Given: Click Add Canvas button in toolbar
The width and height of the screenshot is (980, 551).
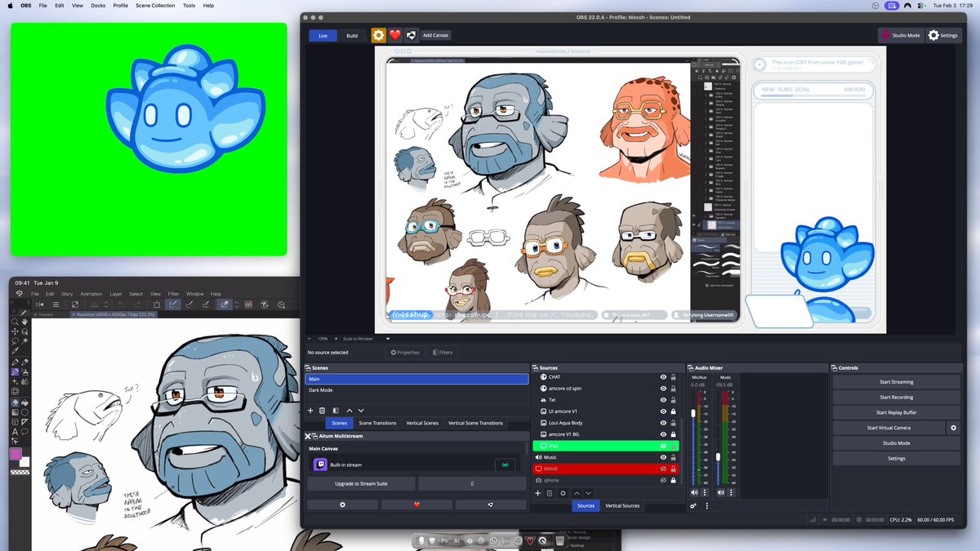Looking at the screenshot, I should [x=435, y=35].
